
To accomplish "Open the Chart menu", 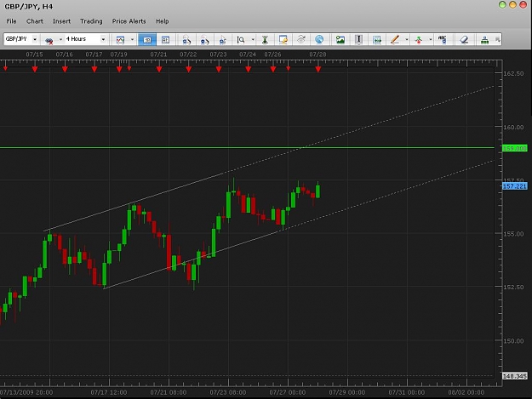I will click(x=35, y=21).
